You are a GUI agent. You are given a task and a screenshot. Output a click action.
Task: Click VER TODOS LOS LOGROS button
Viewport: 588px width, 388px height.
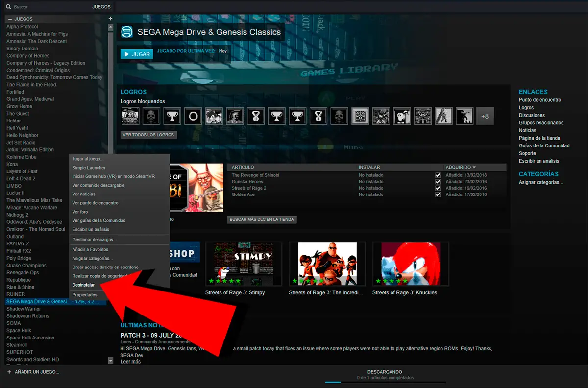tap(148, 135)
